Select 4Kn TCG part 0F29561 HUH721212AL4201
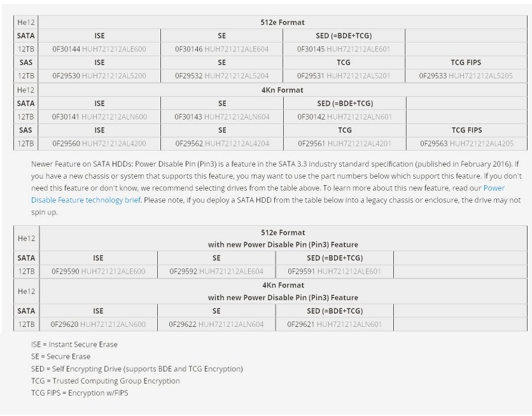 tap(345, 144)
